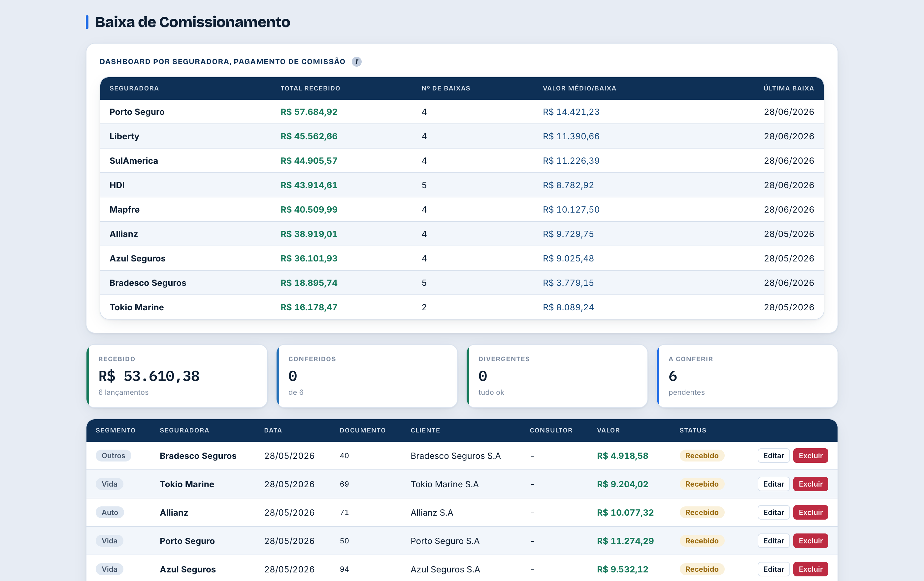Open the Recebido summary card
The height and width of the screenshot is (581, 924).
point(177,376)
